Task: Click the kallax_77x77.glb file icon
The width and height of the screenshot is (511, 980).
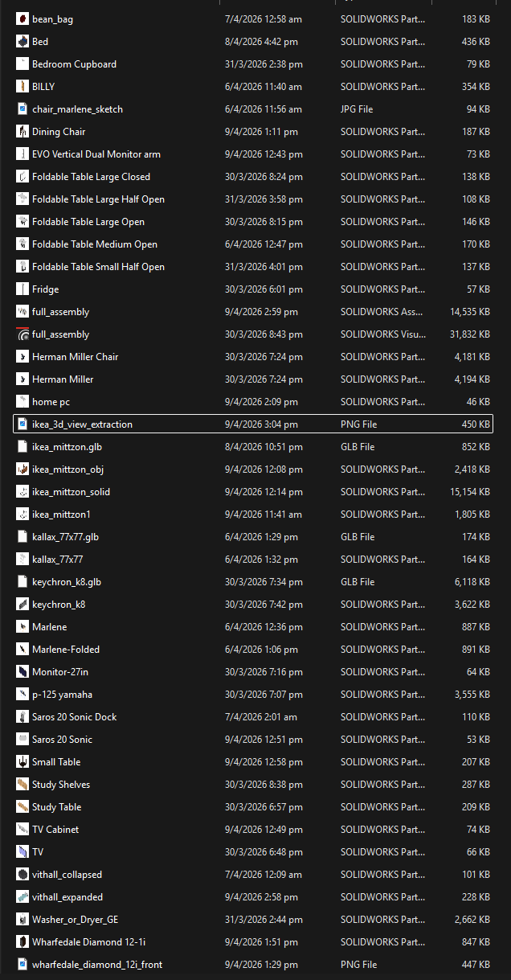Action: pyautogui.click(x=22, y=536)
